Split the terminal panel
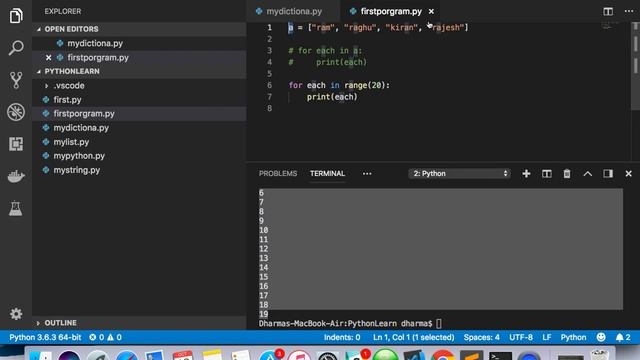 (547, 173)
